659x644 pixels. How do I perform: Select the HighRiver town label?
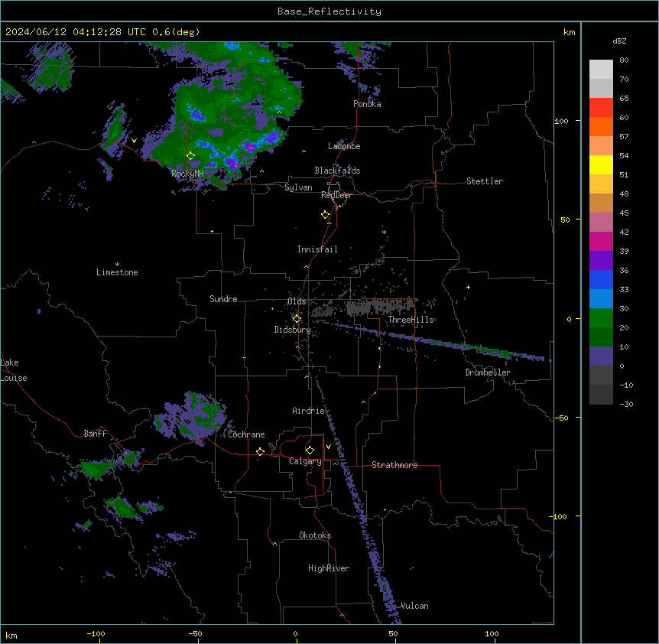(x=329, y=568)
